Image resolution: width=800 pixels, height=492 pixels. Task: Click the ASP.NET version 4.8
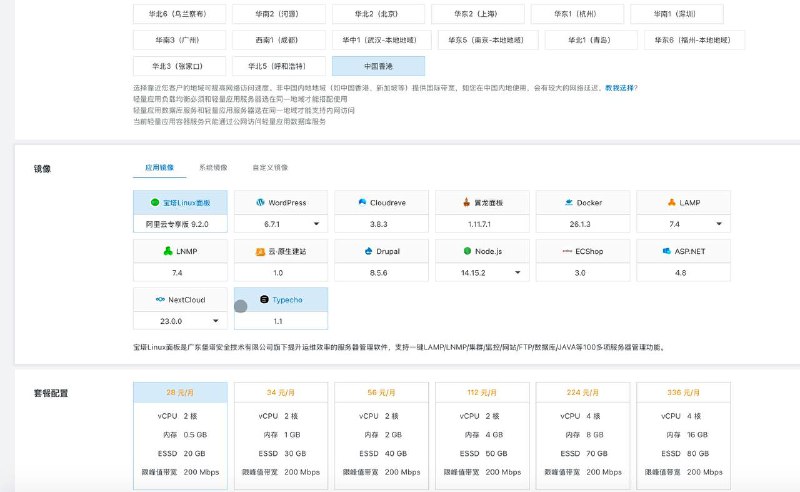coord(683,273)
